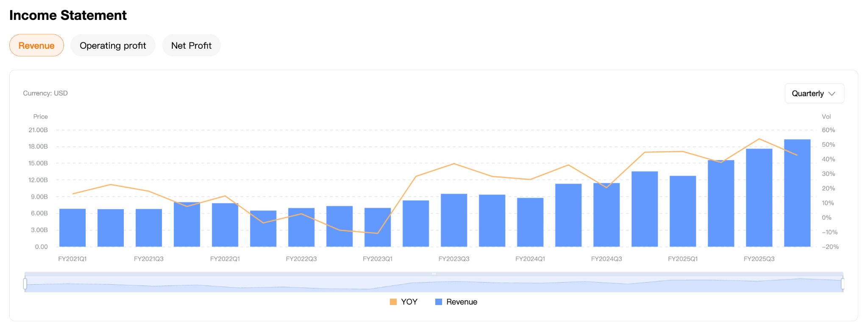868x330 pixels.
Task: Click the blue Revenue legend swatch
Action: pos(439,302)
